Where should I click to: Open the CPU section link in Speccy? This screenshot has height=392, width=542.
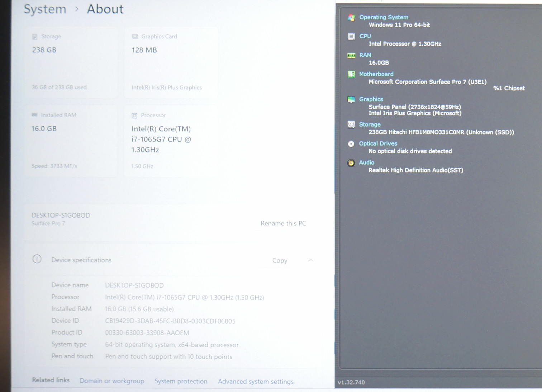pos(365,36)
